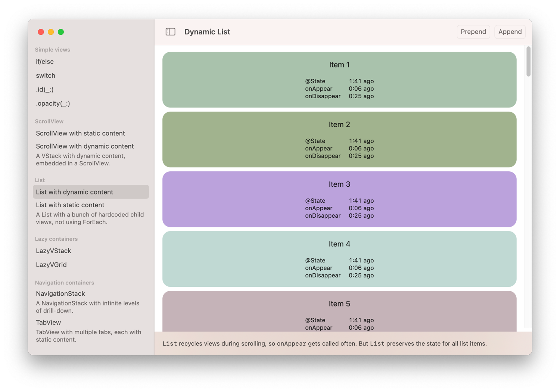Open the LazyVGrid example
The image size is (560, 392).
[x=51, y=265]
